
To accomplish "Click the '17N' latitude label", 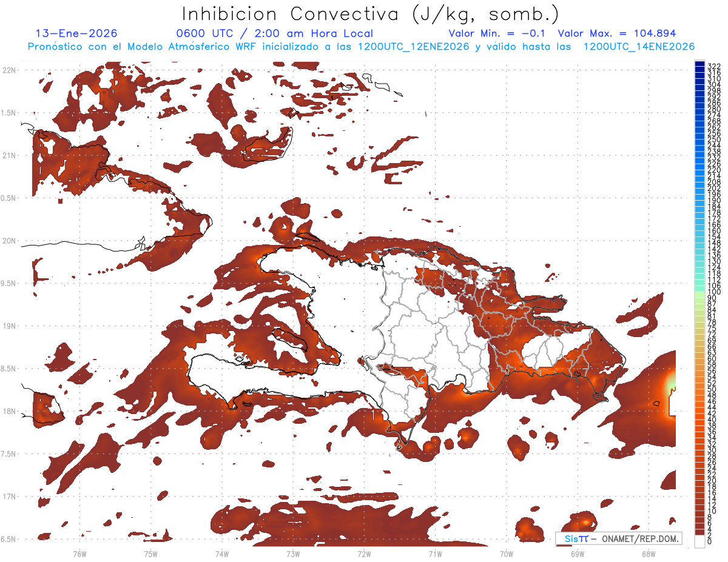I will tap(10, 497).
